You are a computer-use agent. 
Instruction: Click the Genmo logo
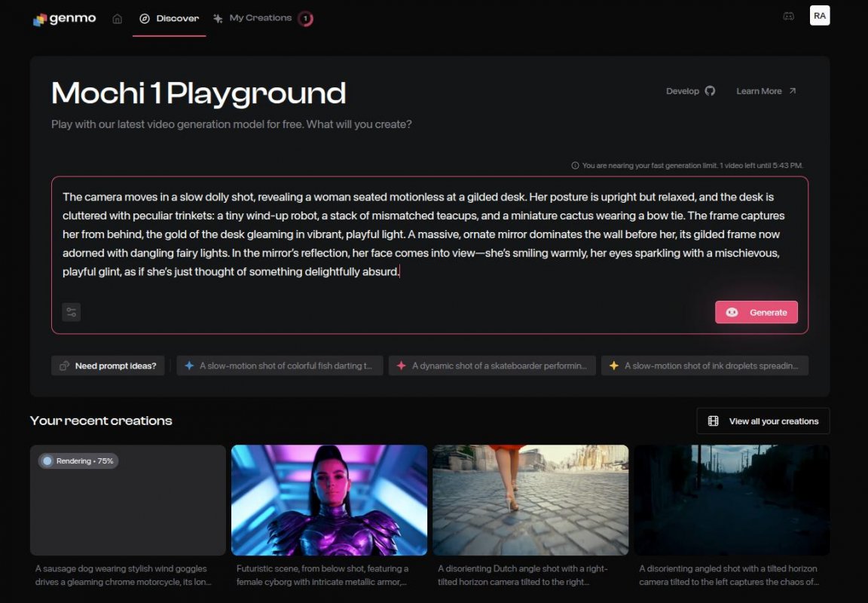coord(65,19)
